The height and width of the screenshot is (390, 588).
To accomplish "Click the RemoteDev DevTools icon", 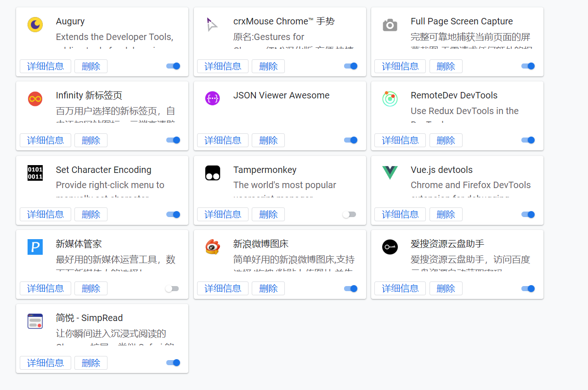I will click(x=390, y=98).
